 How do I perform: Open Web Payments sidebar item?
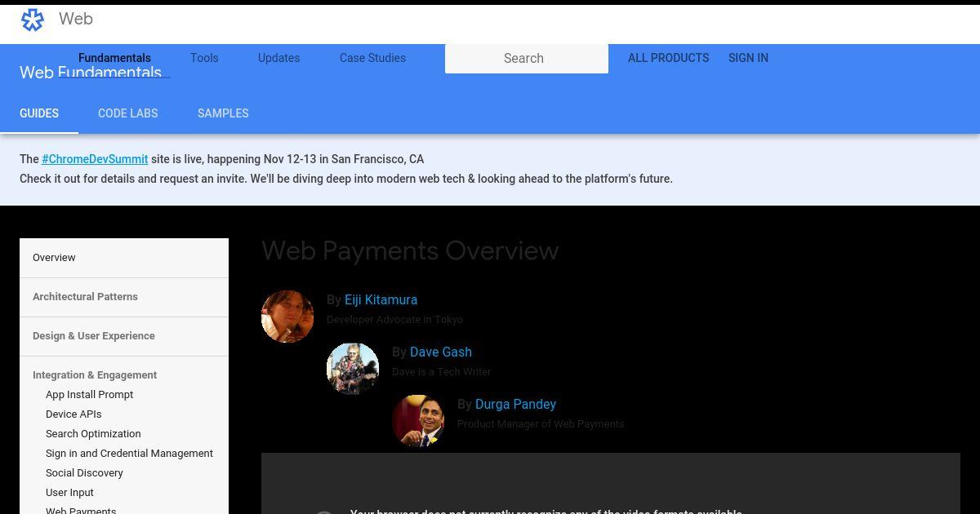coord(81,510)
